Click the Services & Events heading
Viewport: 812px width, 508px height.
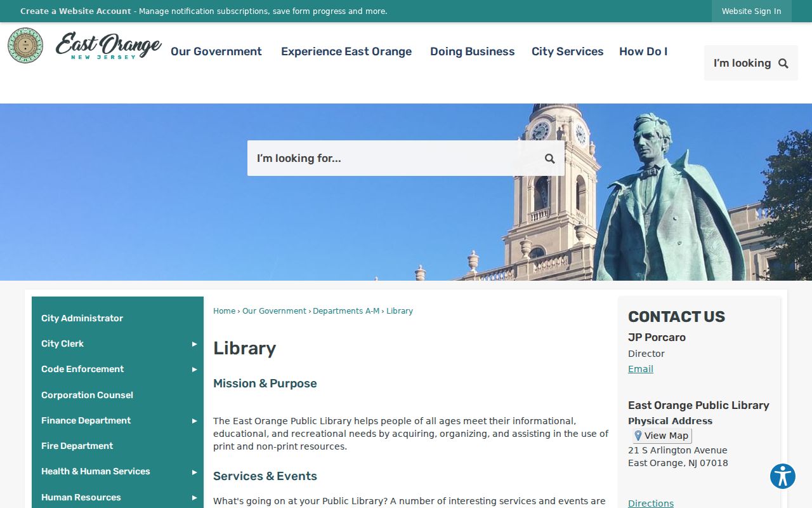pos(265,476)
